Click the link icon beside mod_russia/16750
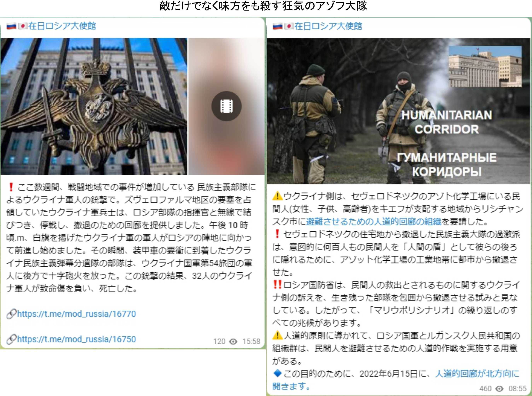The height and width of the screenshot is (396, 532). tap(11, 339)
